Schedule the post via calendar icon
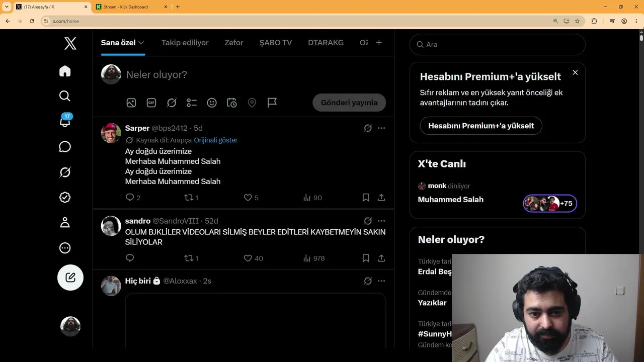Viewport: 644px width, 362px height. [x=232, y=103]
